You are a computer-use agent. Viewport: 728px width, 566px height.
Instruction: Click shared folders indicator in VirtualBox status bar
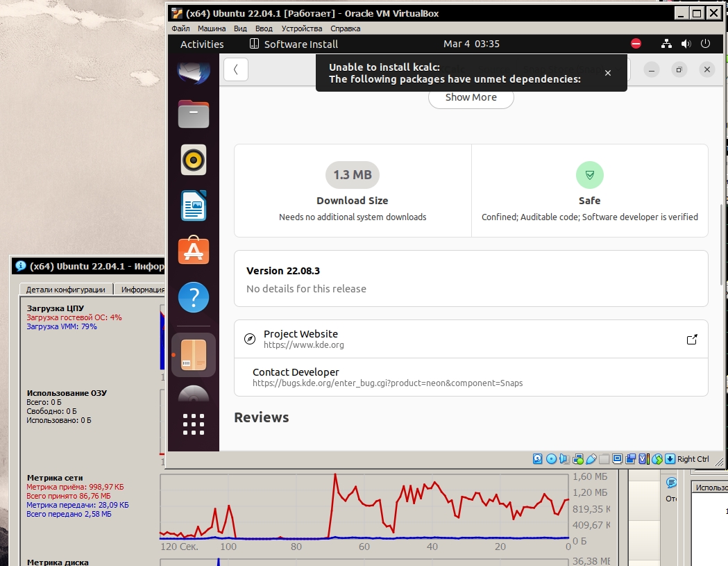(x=604, y=459)
